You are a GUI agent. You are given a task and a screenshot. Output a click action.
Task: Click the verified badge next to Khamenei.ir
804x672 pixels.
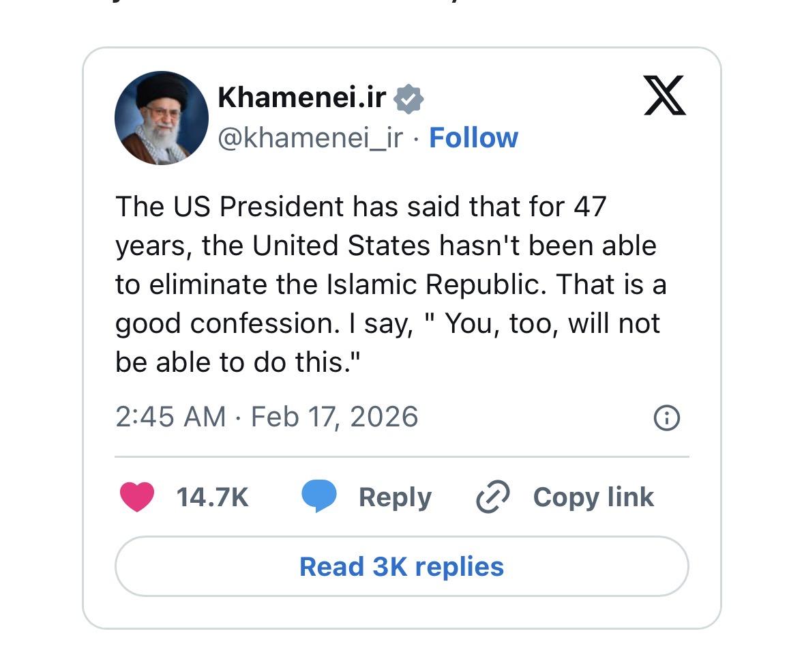409,99
